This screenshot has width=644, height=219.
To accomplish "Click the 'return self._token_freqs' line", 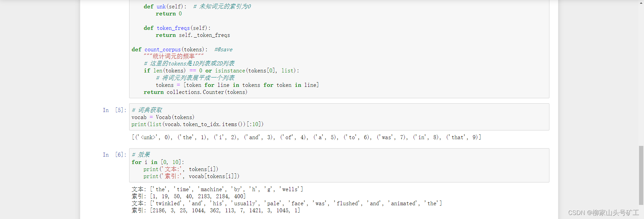I will click(193, 35).
